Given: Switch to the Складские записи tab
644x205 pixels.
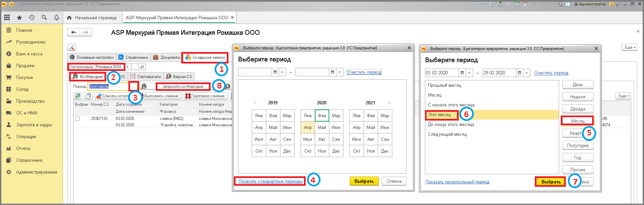Looking at the screenshot, I should click(205, 57).
